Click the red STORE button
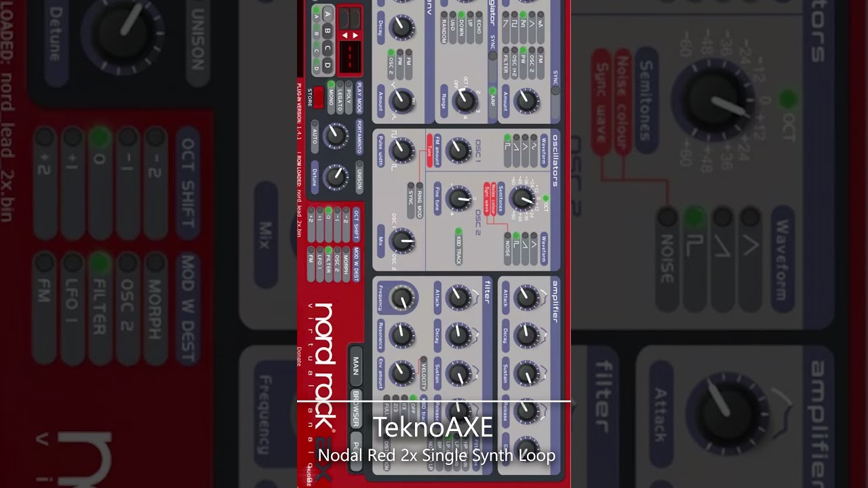The height and width of the screenshot is (488, 868). pos(318,98)
